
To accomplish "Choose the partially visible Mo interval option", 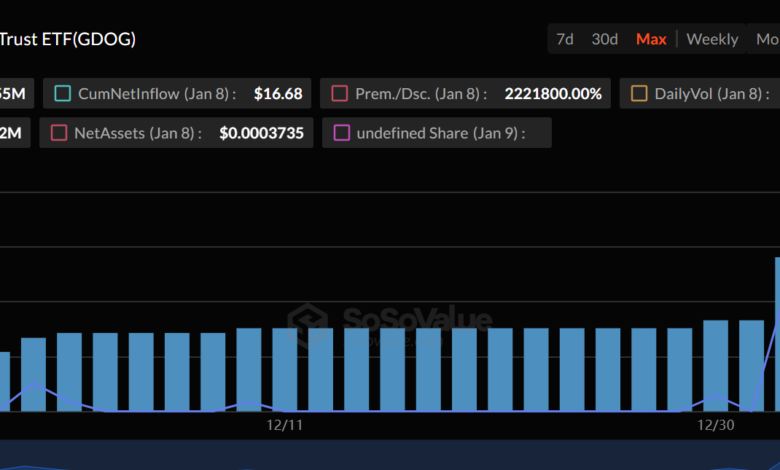I will pyautogui.click(x=767, y=39).
